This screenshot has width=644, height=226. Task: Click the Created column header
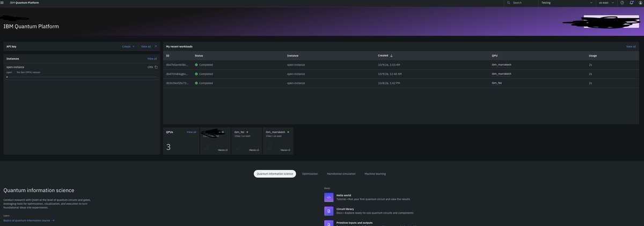click(x=383, y=56)
